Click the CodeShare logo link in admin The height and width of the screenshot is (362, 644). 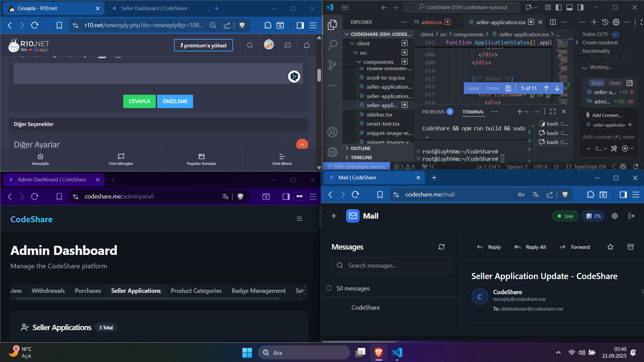(32, 219)
